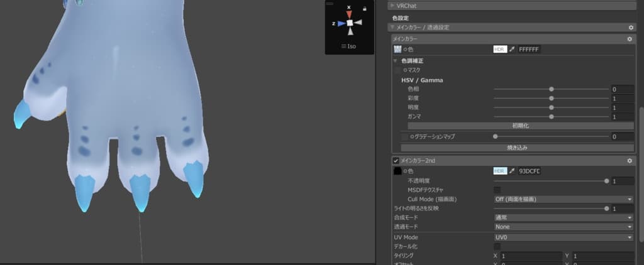644x265 pixels.
Task: Click the HSV / Gamma label
Action: coord(422,80)
